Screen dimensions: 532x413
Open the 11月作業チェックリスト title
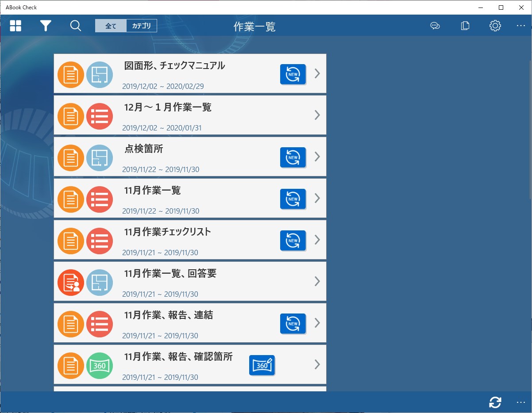[168, 232]
